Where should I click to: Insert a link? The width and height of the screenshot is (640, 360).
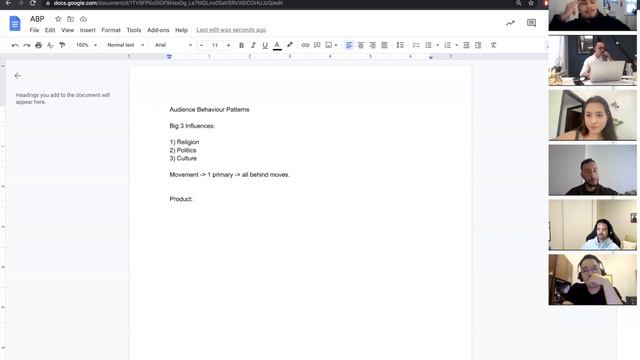(x=305, y=45)
